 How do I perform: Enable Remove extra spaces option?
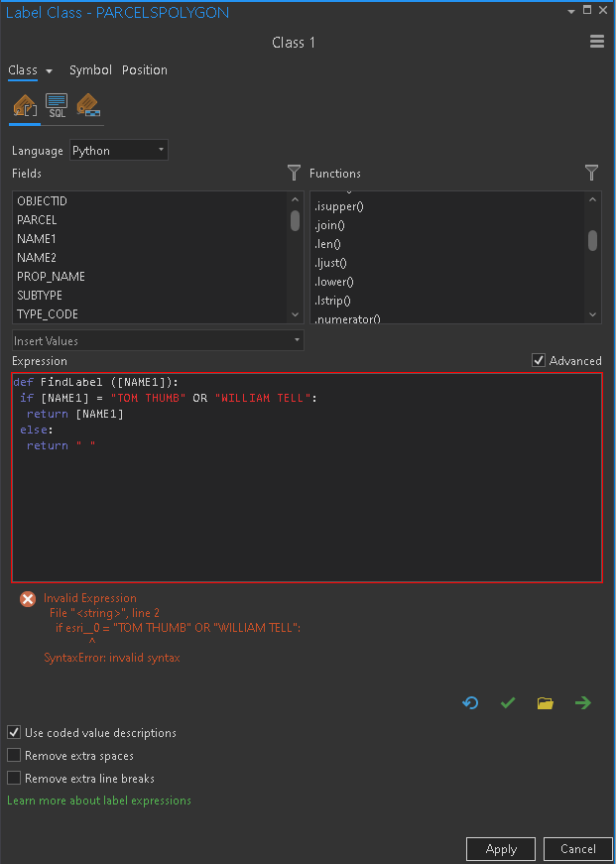pyautogui.click(x=14, y=755)
